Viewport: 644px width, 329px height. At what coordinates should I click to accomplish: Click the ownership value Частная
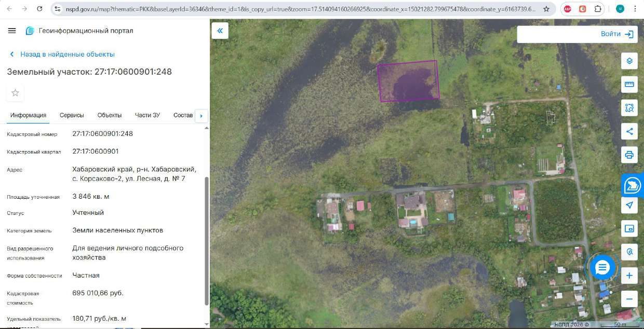coord(86,276)
